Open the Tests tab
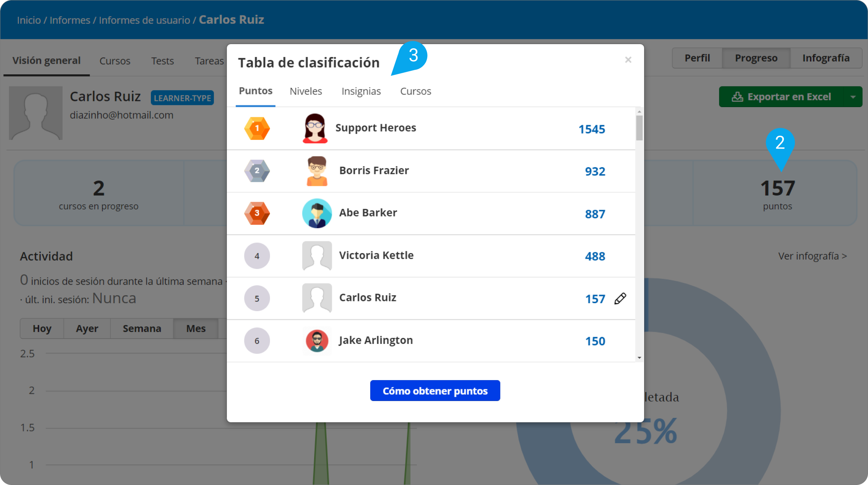Viewport: 868px width, 485px height. 163,61
